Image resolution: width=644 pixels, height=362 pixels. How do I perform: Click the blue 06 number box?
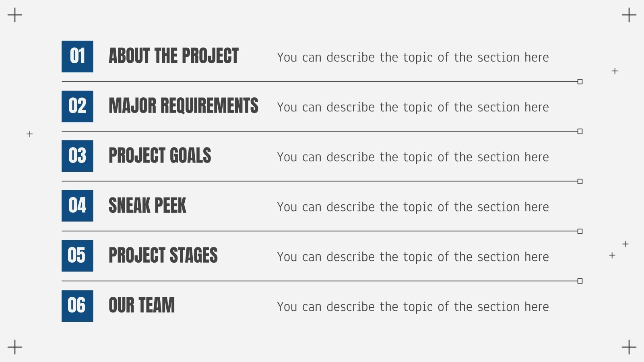[x=77, y=306]
